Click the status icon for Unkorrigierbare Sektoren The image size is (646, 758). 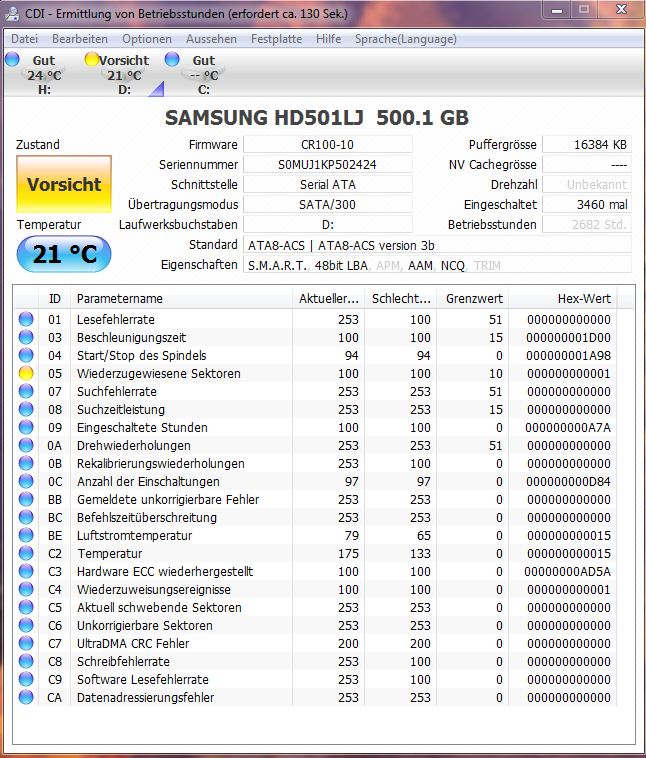26,625
